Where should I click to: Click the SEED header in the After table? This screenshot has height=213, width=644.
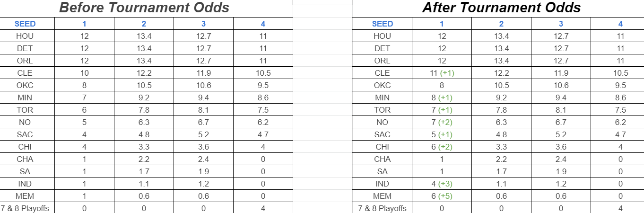(x=383, y=24)
